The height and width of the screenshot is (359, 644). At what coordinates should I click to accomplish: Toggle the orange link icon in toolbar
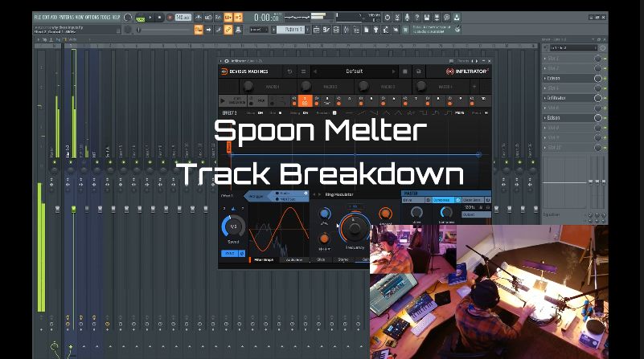228,30
